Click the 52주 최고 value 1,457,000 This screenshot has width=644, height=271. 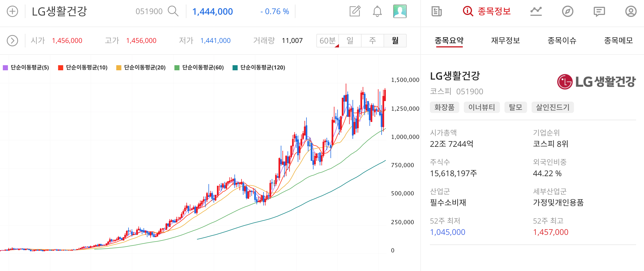pos(551,232)
